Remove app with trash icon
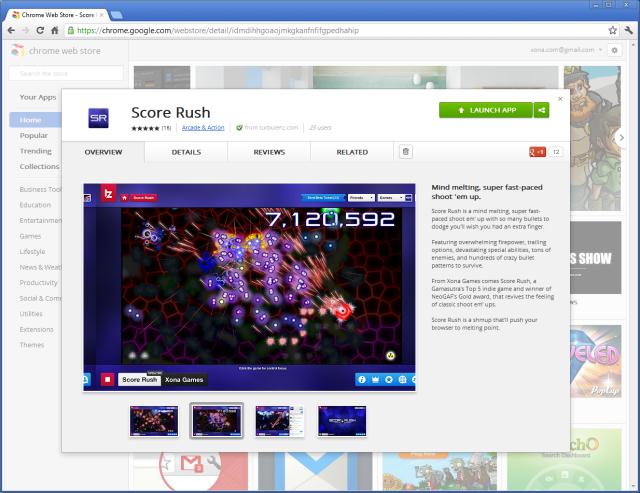This screenshot has height=493, width=640. coord(406,152)
